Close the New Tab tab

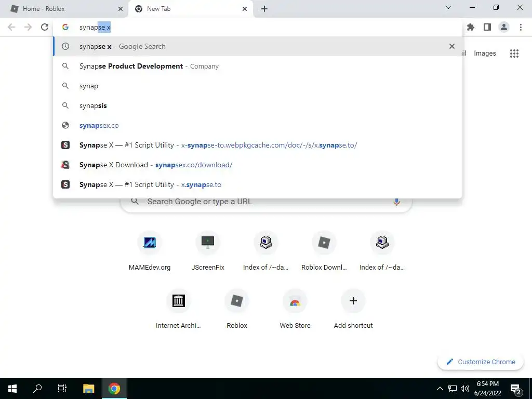245,9
